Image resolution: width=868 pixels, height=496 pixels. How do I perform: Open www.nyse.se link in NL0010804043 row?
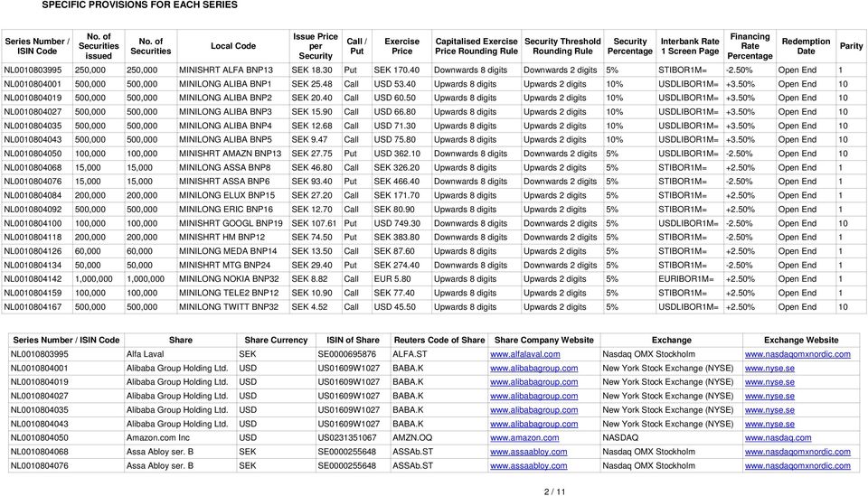(769, 424)
